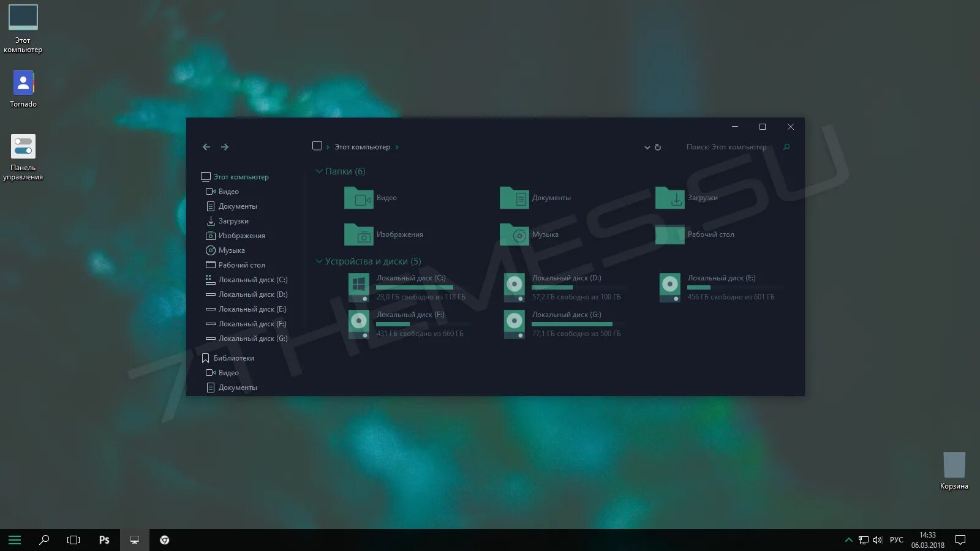This screenshot has height=551, width=980.
Task: Open the Рабочий стол folder
Action: (669, 234)
